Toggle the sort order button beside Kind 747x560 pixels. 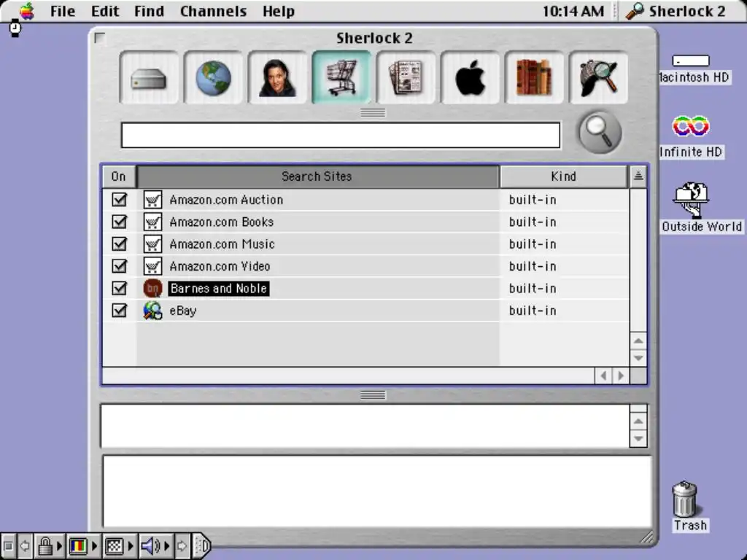tap(638, 176)
